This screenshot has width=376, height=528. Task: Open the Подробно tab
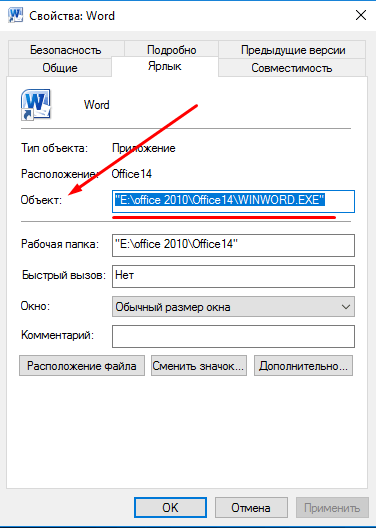(x=171, y=50)
